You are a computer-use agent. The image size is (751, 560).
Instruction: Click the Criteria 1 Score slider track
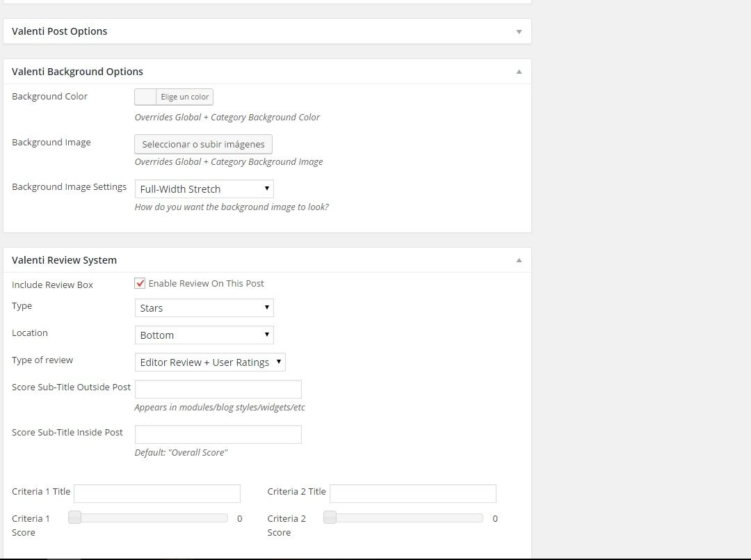tap(148, 518)
